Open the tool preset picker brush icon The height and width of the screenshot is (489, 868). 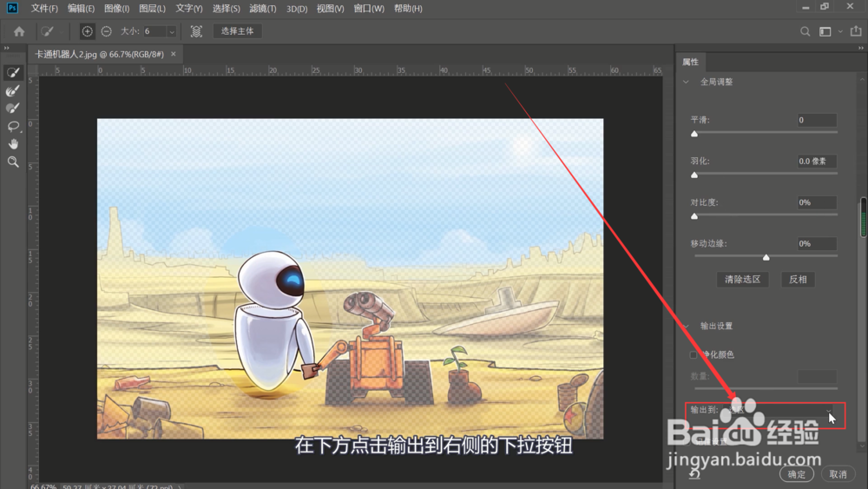click(48, 31)
